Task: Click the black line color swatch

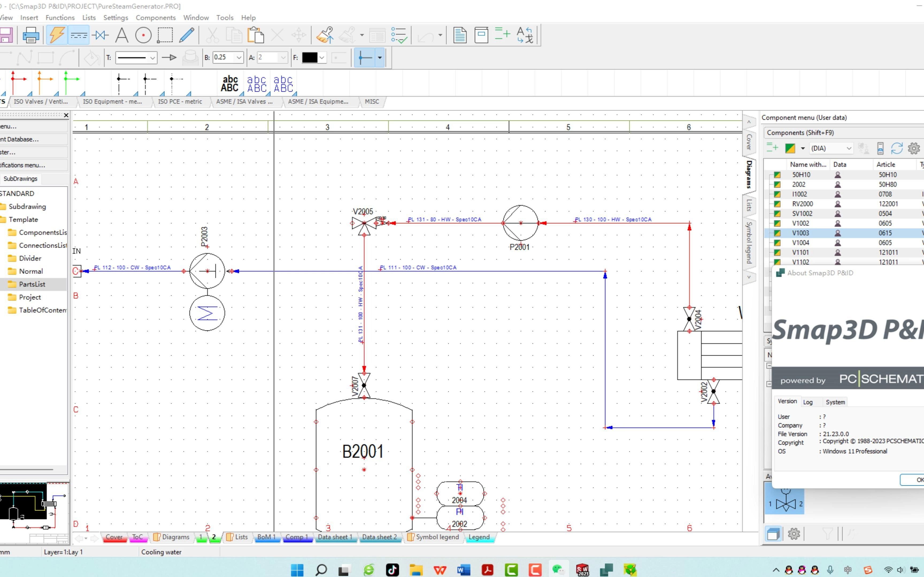Action: [x=309, y=58]
